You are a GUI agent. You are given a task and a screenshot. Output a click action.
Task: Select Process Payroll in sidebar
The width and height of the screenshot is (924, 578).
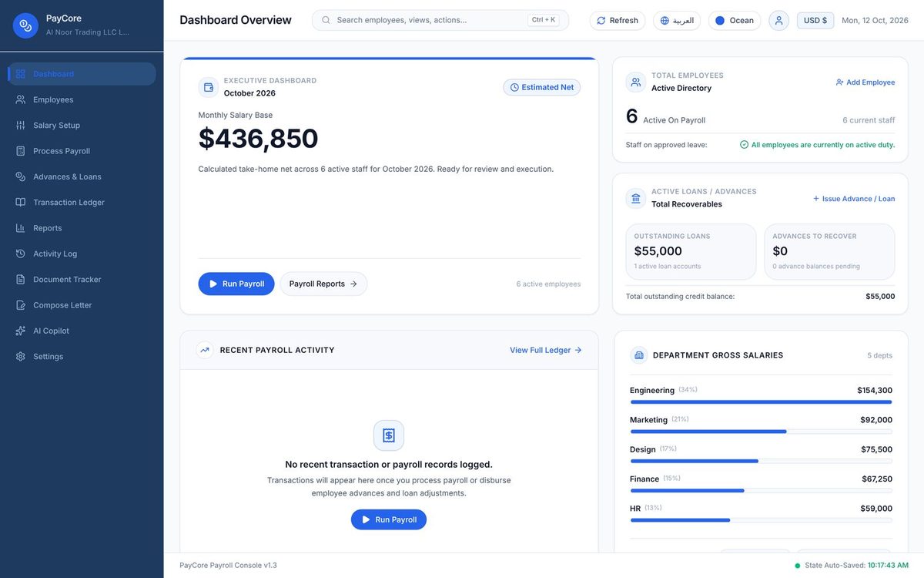tap(82, 151)
